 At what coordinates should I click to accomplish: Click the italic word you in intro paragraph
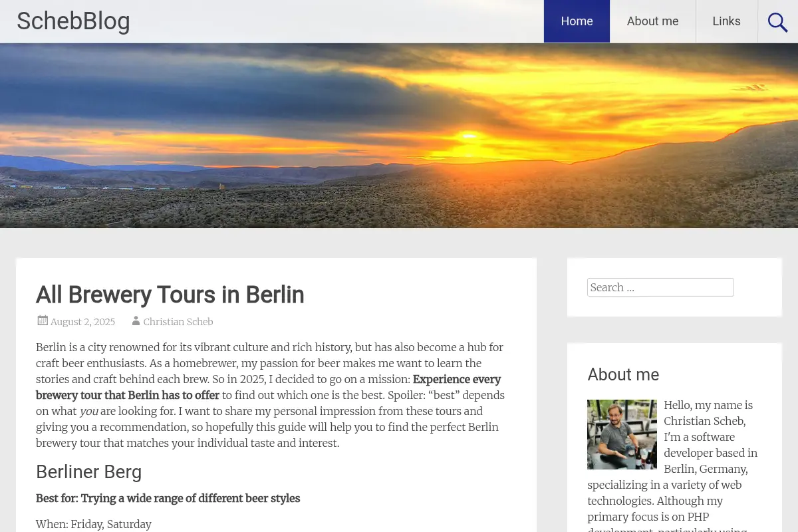coord(88,412)
